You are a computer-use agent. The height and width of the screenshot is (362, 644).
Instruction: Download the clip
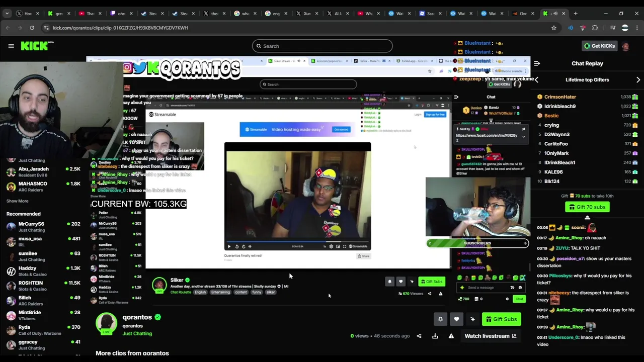435,336
